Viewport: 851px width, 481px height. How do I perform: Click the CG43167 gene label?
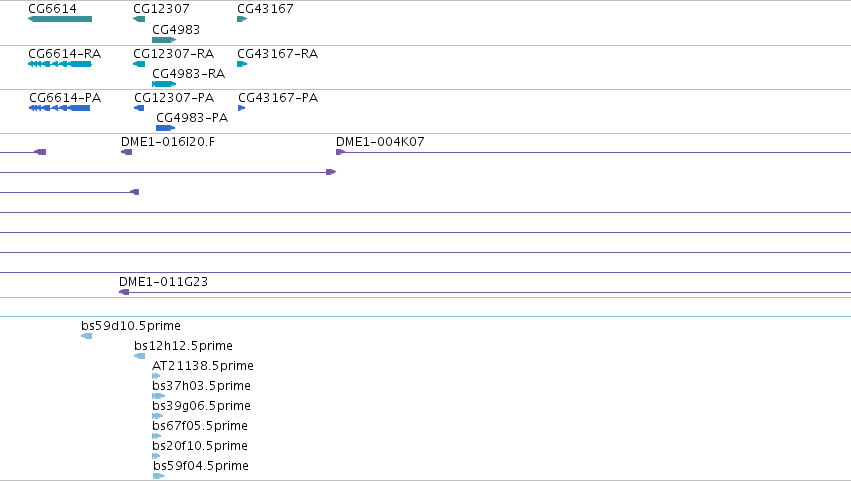pyautogui.click(x=265, y=9)
